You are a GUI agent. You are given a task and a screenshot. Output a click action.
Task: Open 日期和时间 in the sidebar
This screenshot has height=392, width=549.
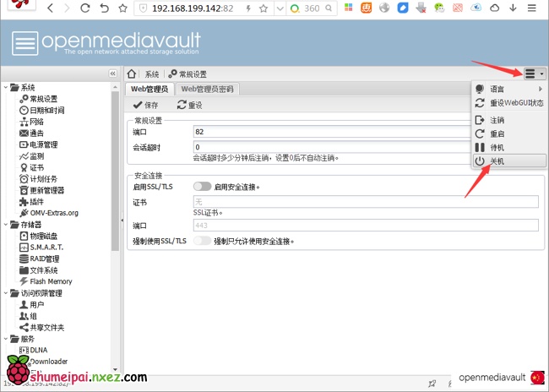(x=46, y=110)
